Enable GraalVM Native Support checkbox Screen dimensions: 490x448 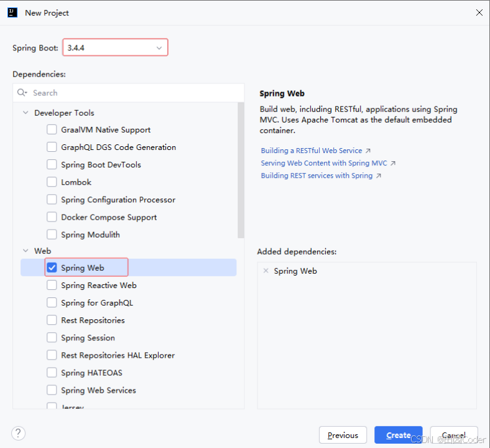[52, 129]
